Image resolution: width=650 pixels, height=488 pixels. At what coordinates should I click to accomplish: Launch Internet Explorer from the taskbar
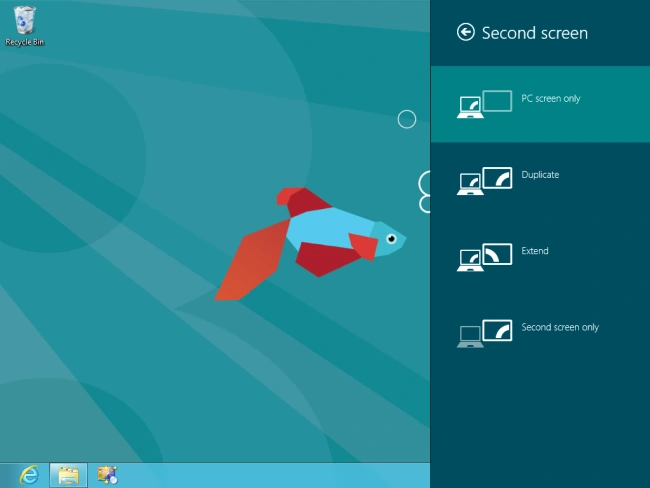tap(29, 475)
